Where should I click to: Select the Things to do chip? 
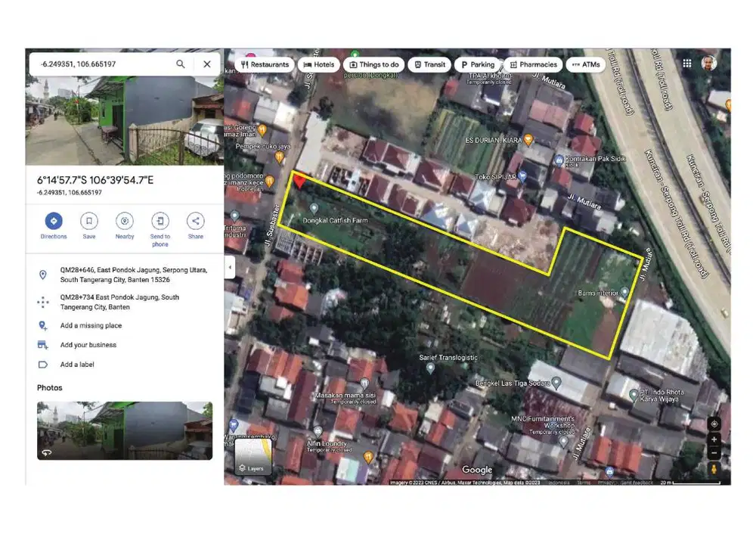point(373,64)
